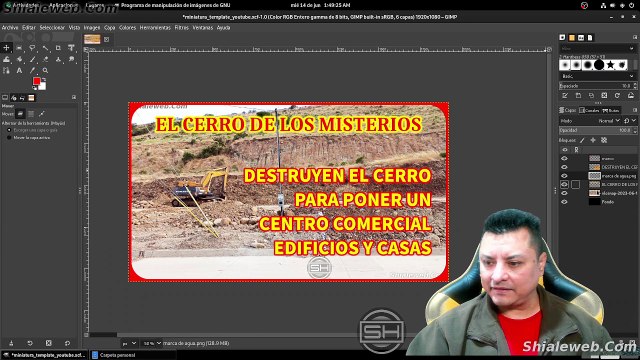Switch to Rutas tab
Screen dimensions: 640x360
(x=611, y=110)
